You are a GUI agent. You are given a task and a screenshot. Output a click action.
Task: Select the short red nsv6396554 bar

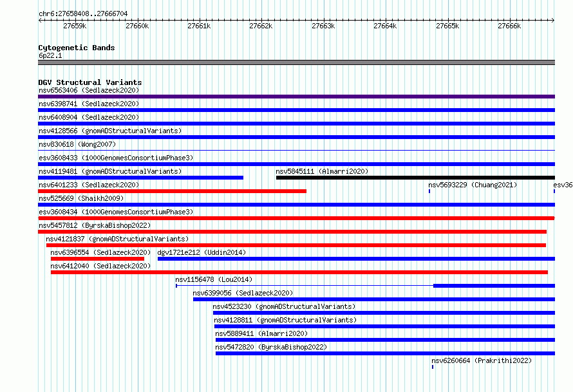coord(97,259)
